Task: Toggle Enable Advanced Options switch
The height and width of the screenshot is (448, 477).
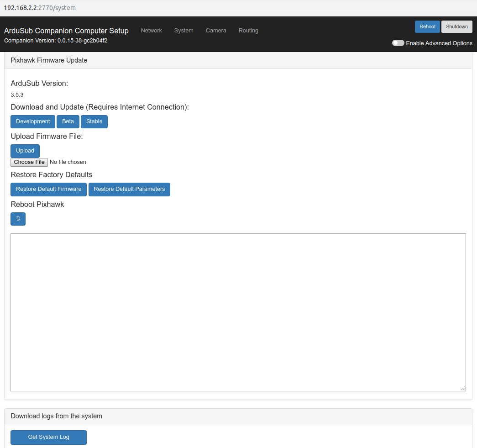Action: [x=398, y=43]
